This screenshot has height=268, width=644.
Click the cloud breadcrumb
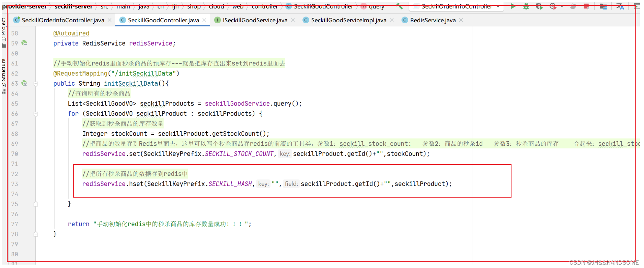[x=216, y=6]
